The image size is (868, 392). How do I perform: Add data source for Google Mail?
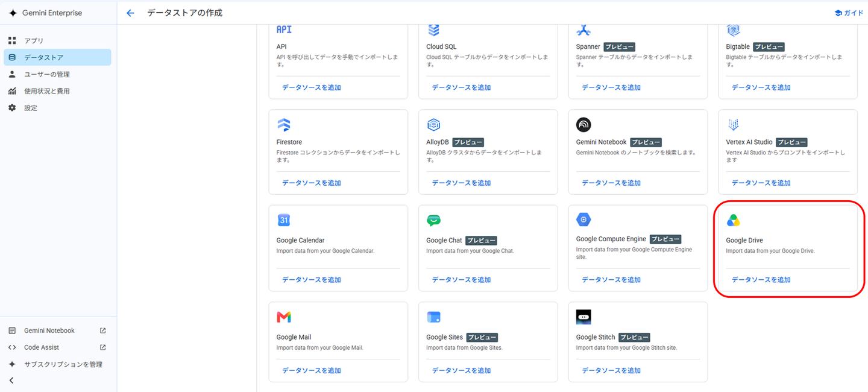(312, 371)
